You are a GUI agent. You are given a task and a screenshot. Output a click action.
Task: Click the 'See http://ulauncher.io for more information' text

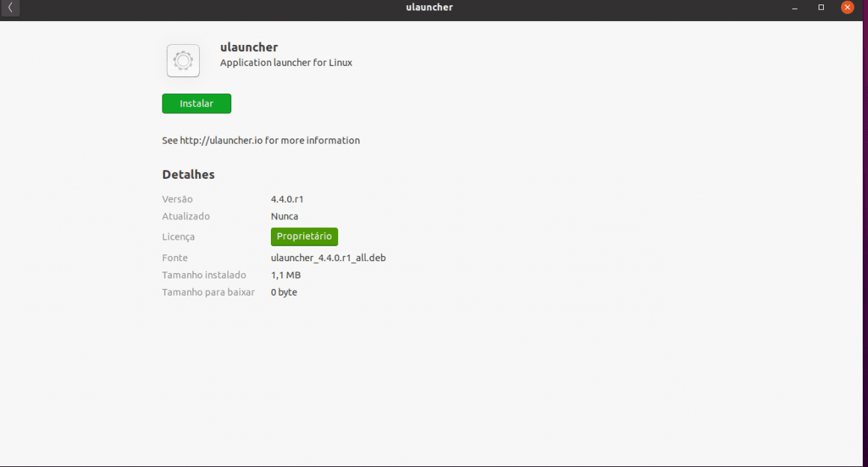pos(260,140)
